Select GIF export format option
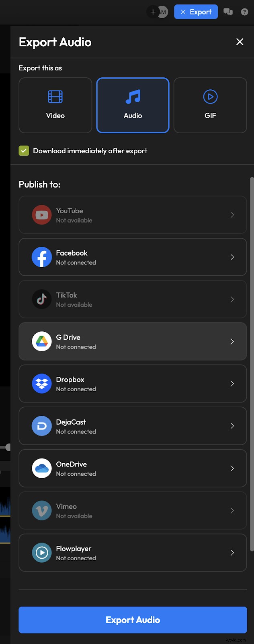 [x=210, y=105]
